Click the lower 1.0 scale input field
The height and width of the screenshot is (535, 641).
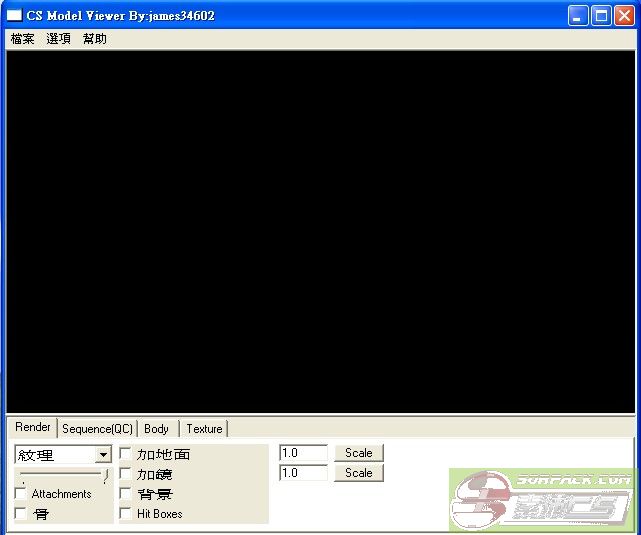(x=303, y=473)
